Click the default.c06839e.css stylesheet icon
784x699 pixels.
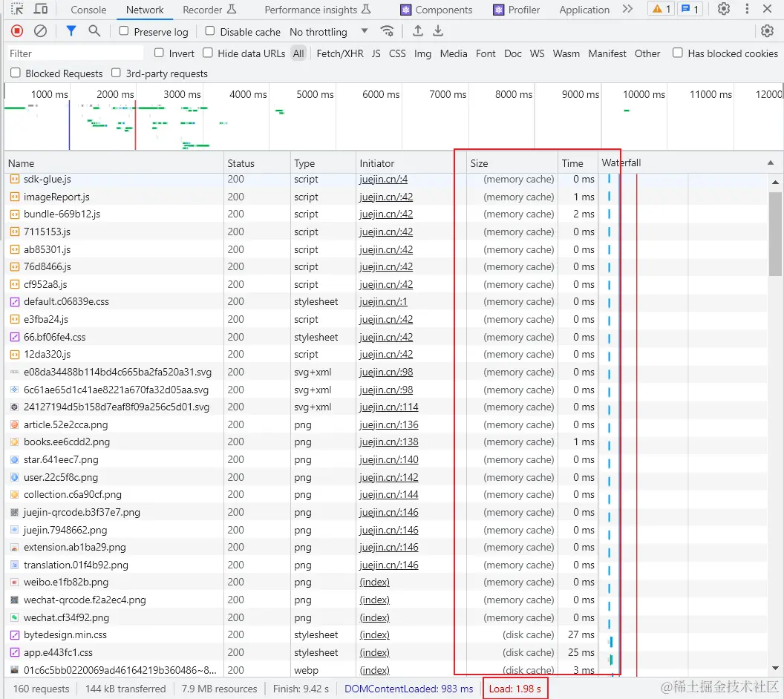tap(15, 302)
